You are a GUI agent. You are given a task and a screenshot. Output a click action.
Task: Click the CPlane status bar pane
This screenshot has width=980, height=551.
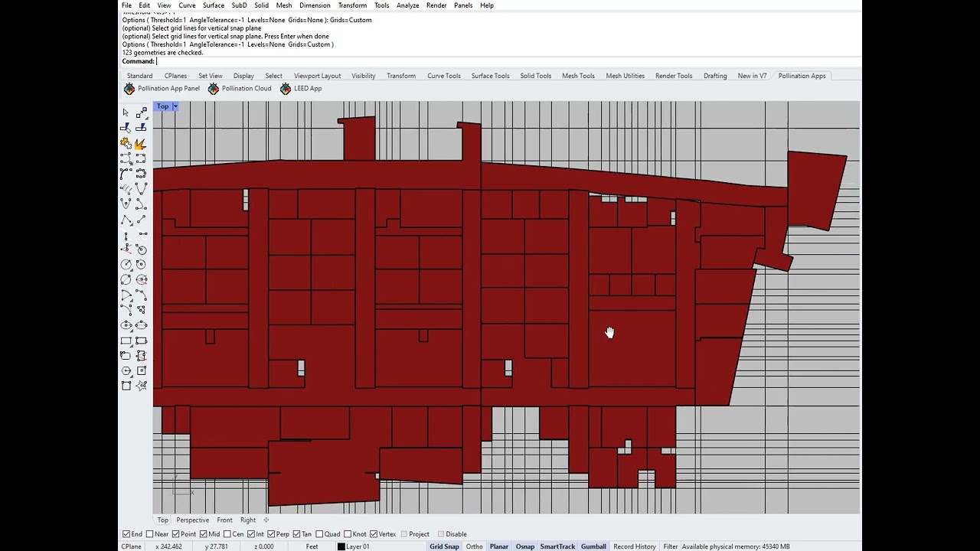[x=131, y=546]
